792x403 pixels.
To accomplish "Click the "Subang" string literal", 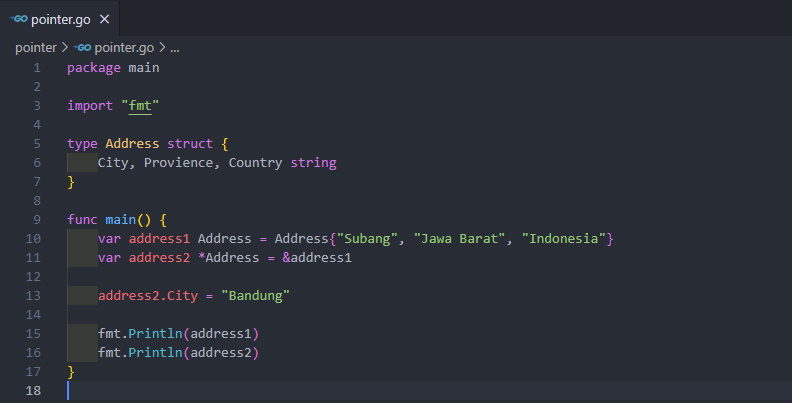I will (x=367, y=238).
